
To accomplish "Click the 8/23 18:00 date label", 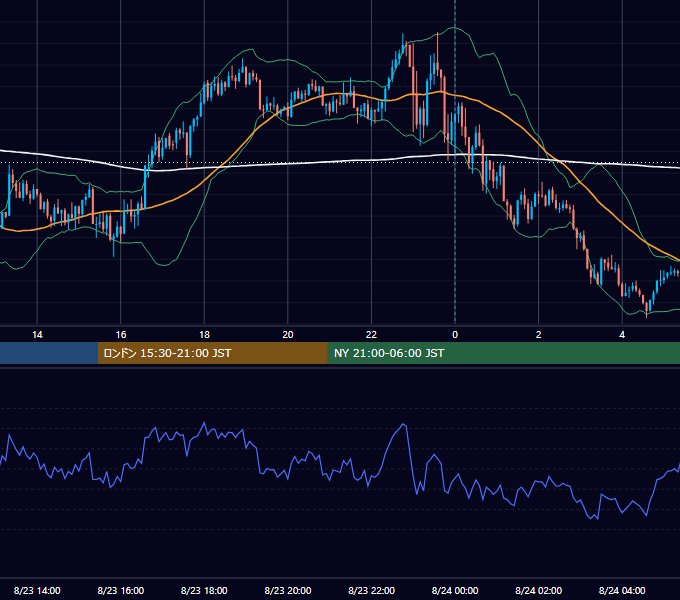I will [204, 590].
